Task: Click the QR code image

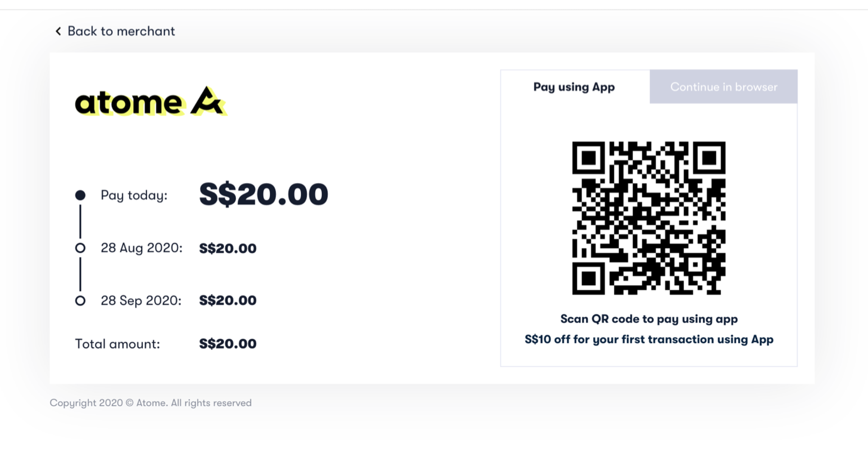Action: pyautogui.click(x=649, y=218)
